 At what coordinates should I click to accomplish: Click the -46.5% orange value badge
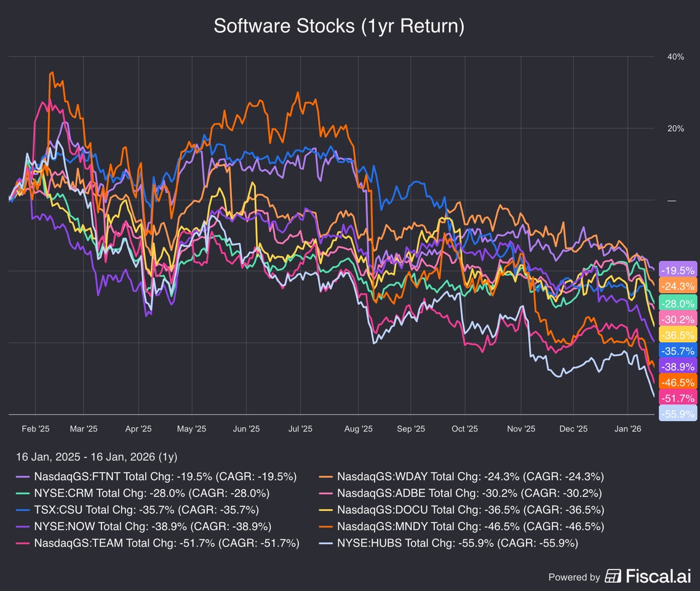(677, 382)
